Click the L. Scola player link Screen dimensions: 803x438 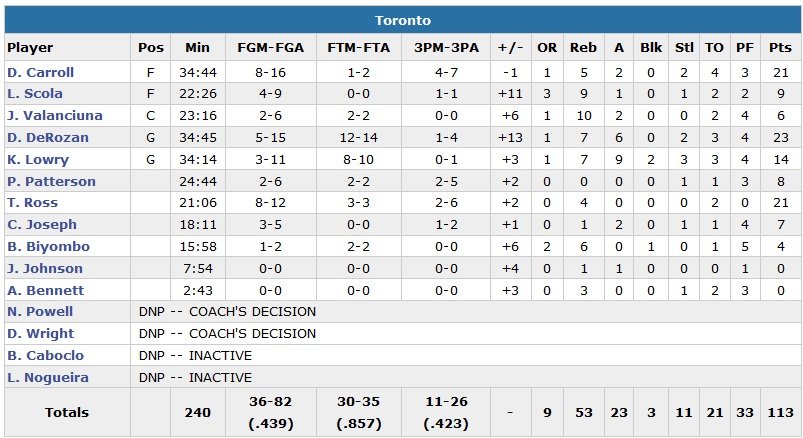34,94
